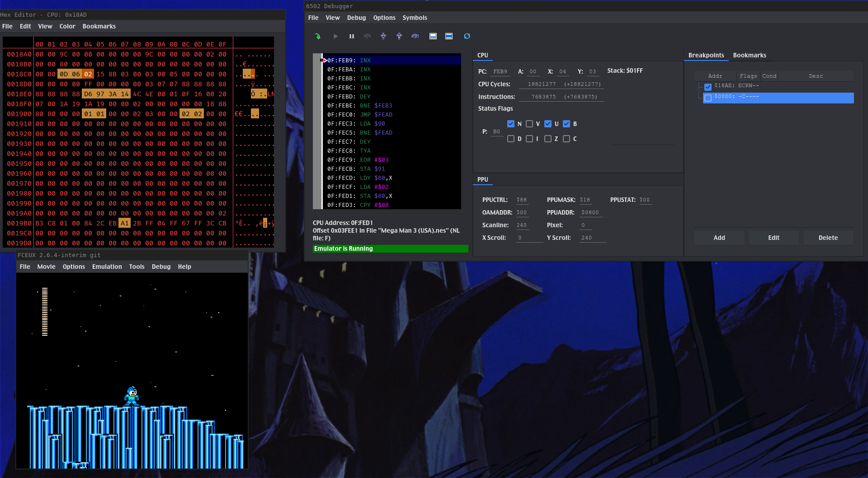Image resolution: width=868 pixels, height=478 pixels.
Task: Click the Step Into toolbar icon
Action: [x=383, y=36]
